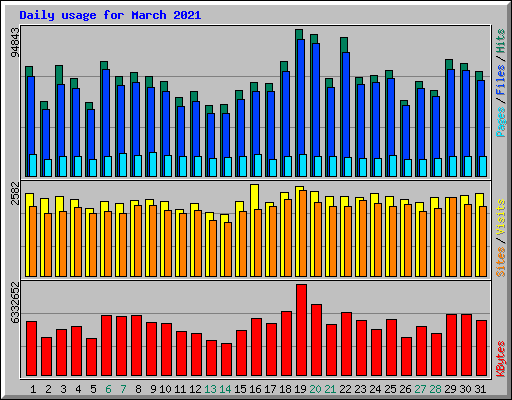512x400 pixels.
Task: Click day 19 on the date axis
Action: point(300,389)
